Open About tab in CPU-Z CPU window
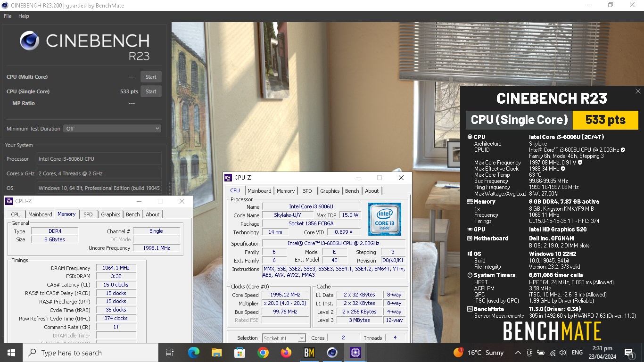This screenshot has width=644, height=362. tap(372, 191)
